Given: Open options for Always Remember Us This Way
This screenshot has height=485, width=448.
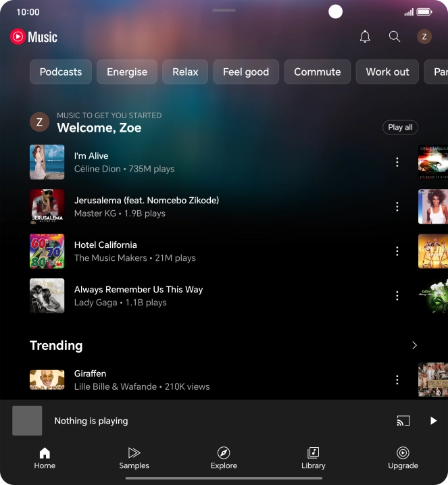Looking at the screenshot, I should (397, 296).
